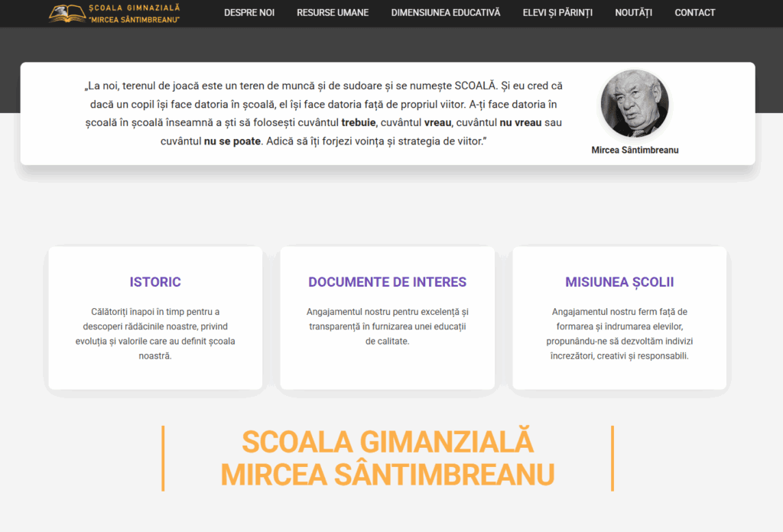Navigate to the Contact page

click(x=694, y=13)
